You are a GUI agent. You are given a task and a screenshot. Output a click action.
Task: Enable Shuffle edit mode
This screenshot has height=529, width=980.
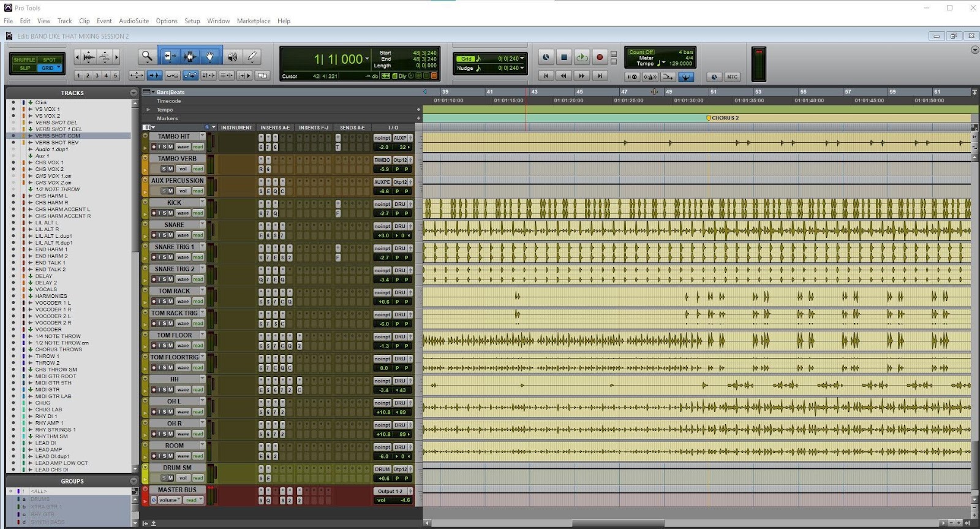pyautogui.click(x=24, y=60)
